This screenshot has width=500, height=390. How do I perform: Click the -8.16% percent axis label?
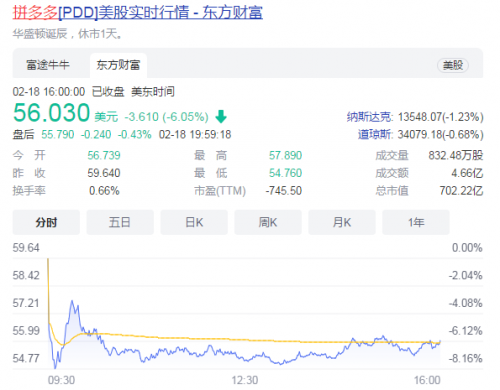click(x=466, y=358)
